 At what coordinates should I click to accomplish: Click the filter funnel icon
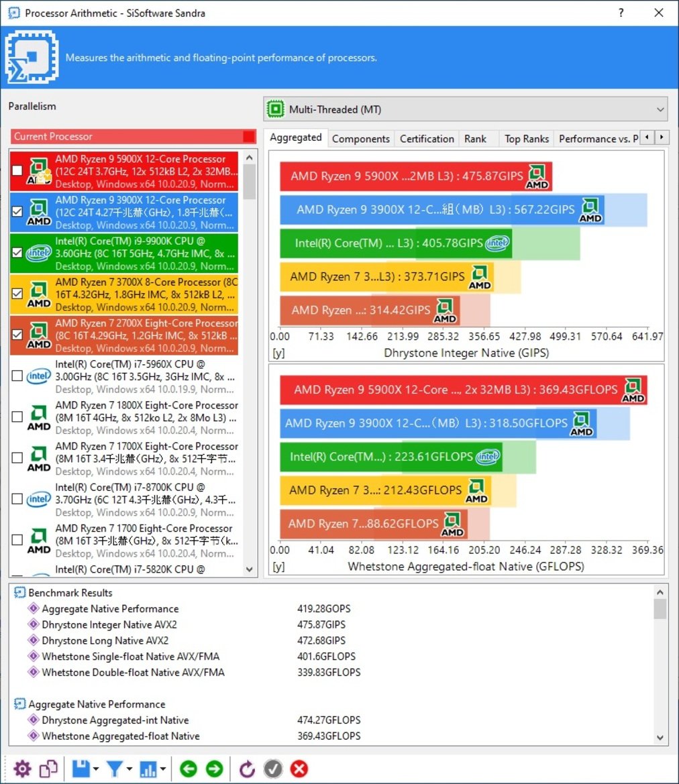point(115,769)
